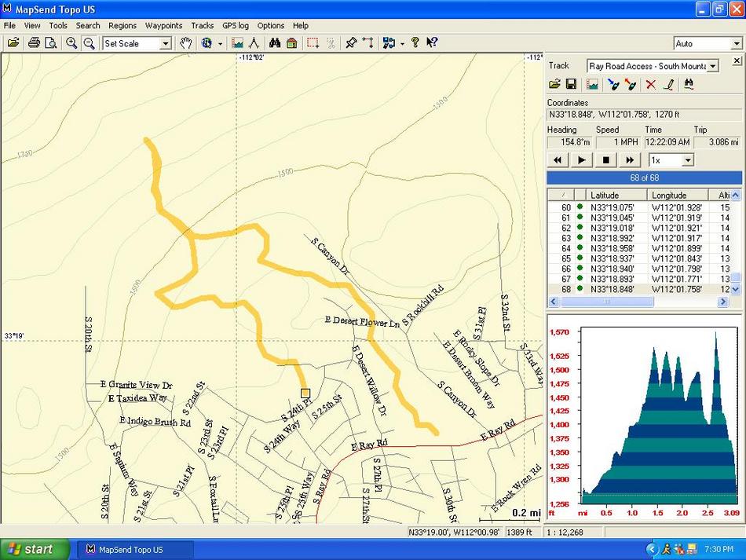
Task: Zoom out of the map
Action: 89,43
